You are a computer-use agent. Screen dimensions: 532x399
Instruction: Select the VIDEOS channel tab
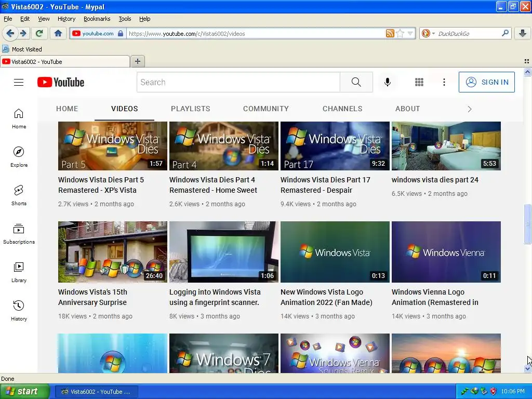click(x=125, y=109)
